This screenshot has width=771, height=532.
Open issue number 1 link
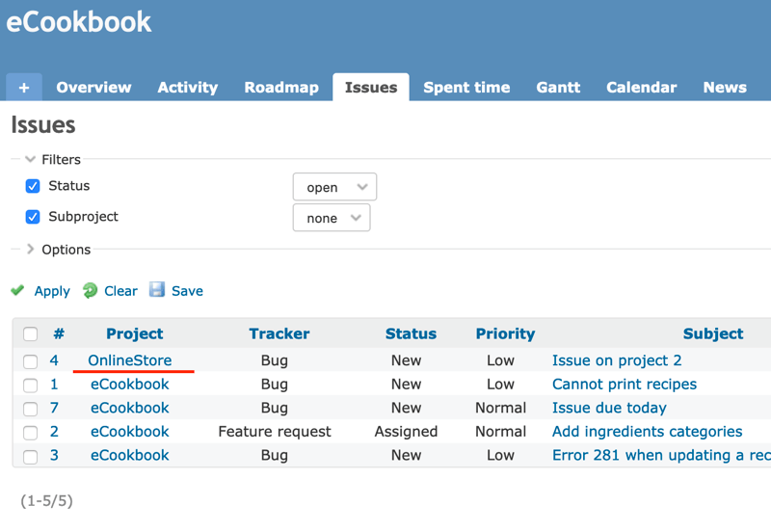[x=54, y=384]
